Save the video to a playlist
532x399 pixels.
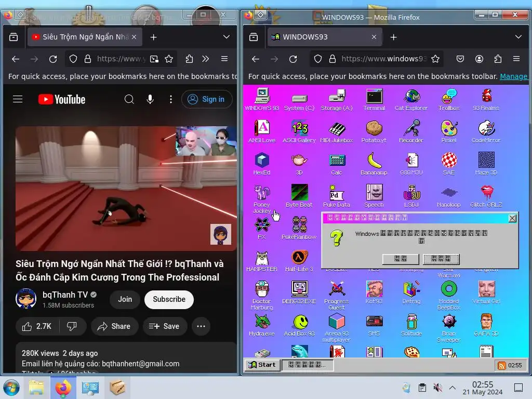click(x=165, y=326)
